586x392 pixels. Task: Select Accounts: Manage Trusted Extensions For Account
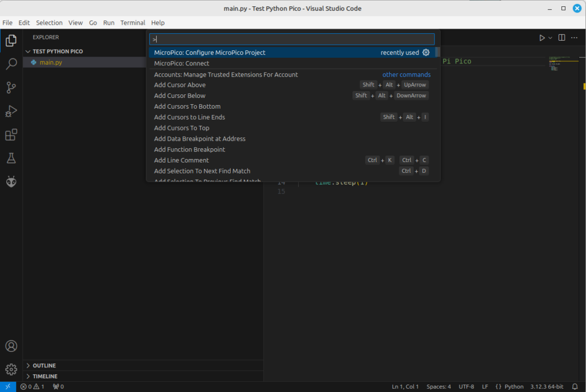pos(292,74)
